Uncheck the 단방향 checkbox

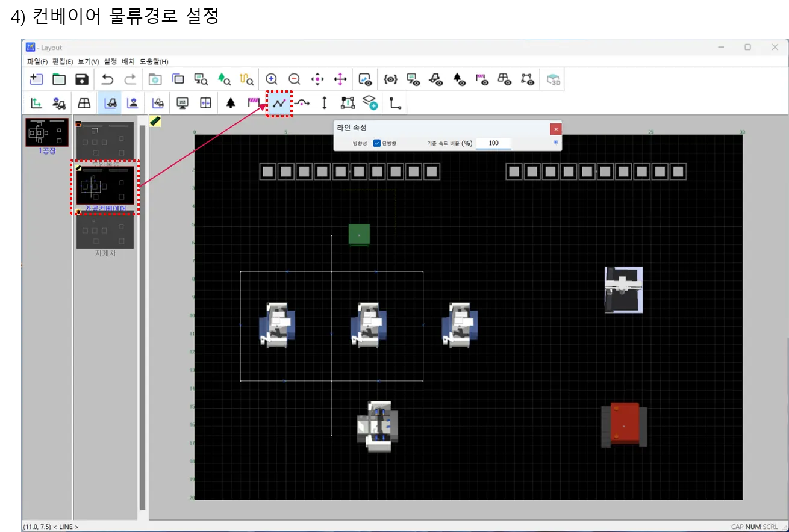click(377, 143)
